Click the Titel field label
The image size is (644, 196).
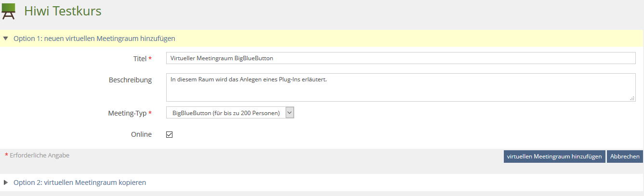140,58
